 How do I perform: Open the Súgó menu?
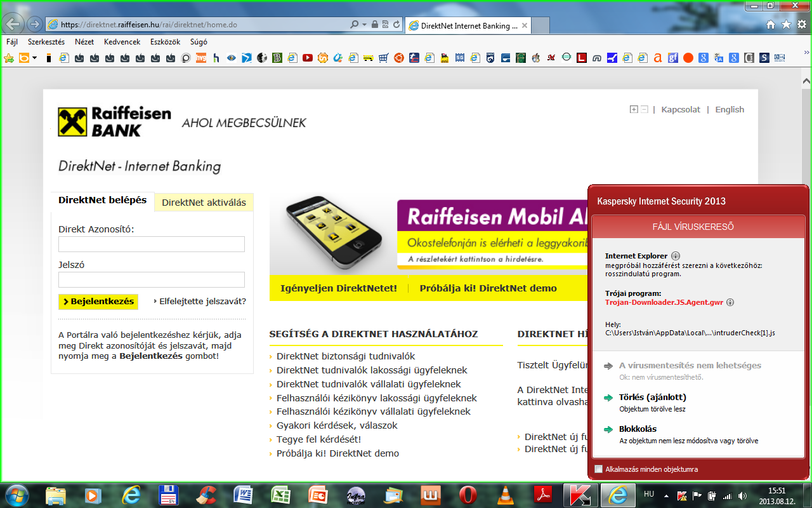point(199,42)
